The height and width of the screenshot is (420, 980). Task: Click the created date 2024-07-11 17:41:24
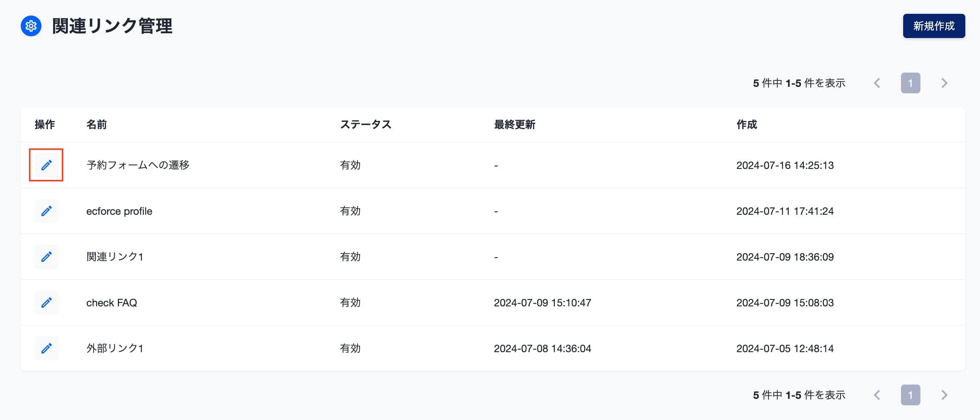click(x=785, y=211)
